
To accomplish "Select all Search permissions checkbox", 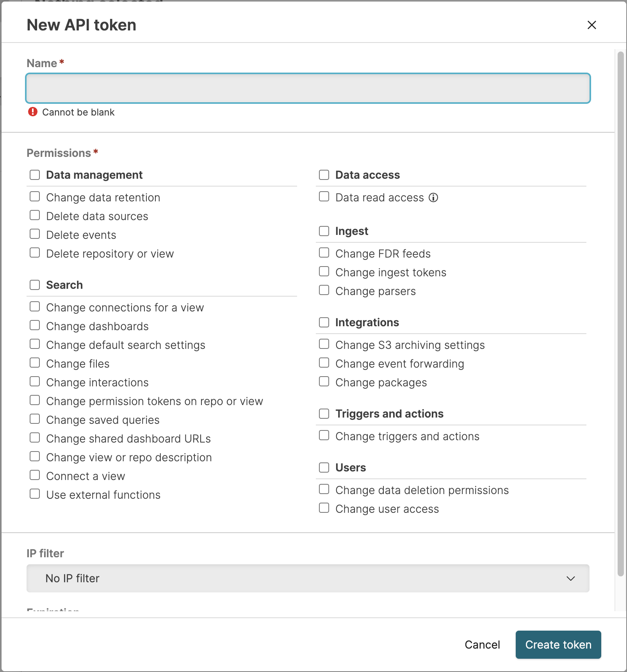I will pos(35,285).
